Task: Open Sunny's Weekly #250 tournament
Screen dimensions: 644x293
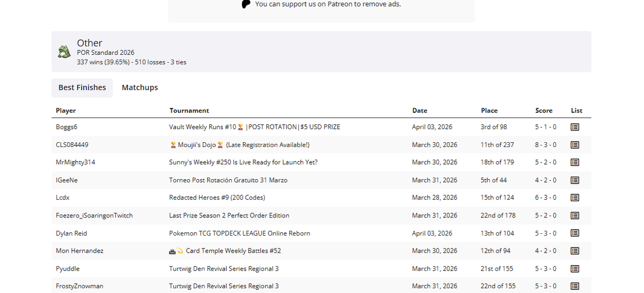Action: point(243,162)
